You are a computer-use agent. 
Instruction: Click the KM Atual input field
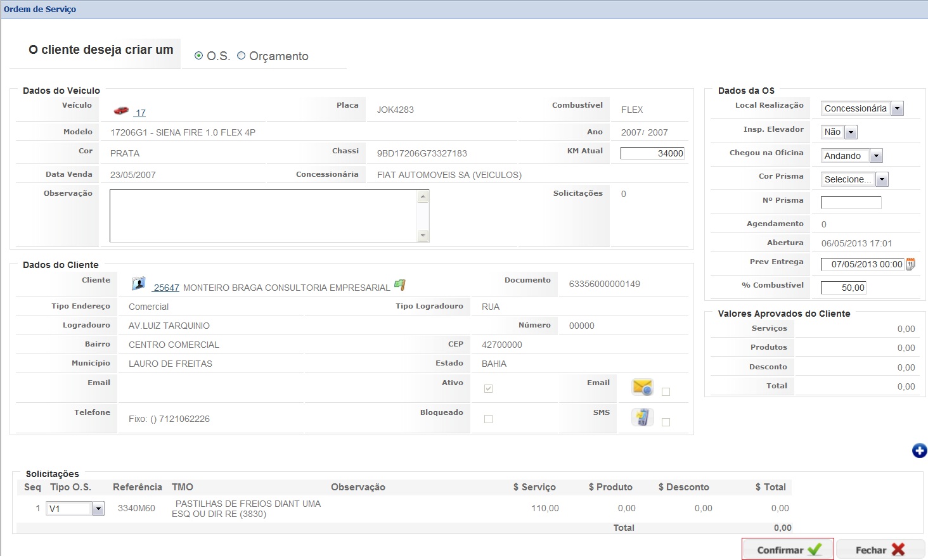[652, 153]
